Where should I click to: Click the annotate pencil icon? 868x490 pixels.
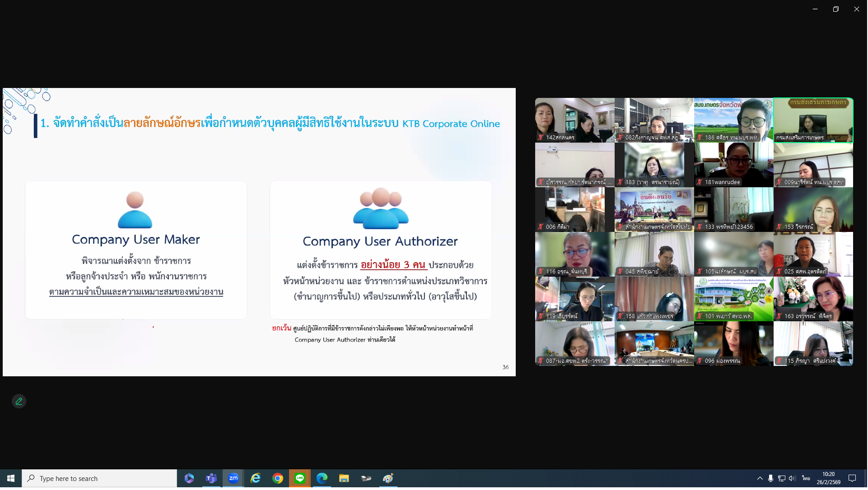(19, 401)
